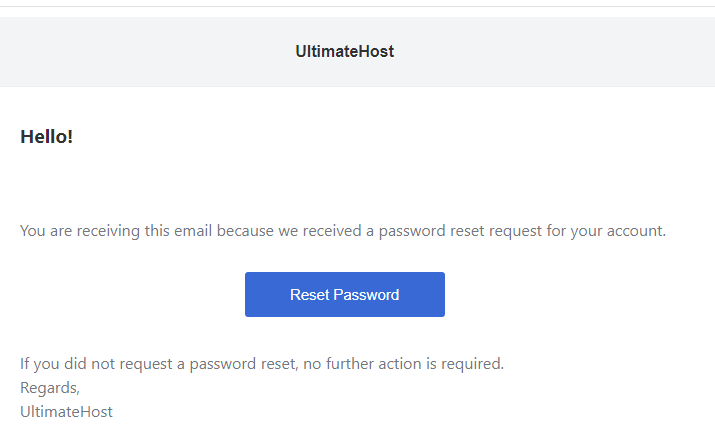Click the blue Reset Password button

pos(345,294)
